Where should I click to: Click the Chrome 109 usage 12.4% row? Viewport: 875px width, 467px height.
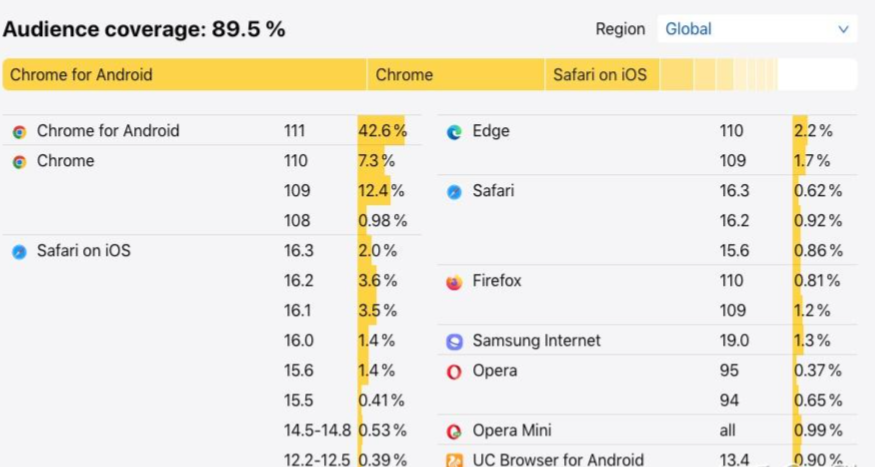pyautogui.click(x=212, y=190)
